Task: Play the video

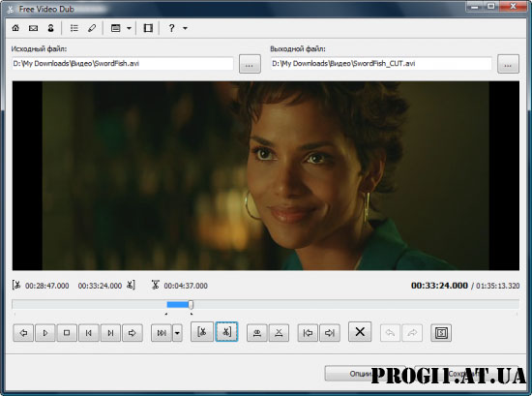Action: (45, 333)
